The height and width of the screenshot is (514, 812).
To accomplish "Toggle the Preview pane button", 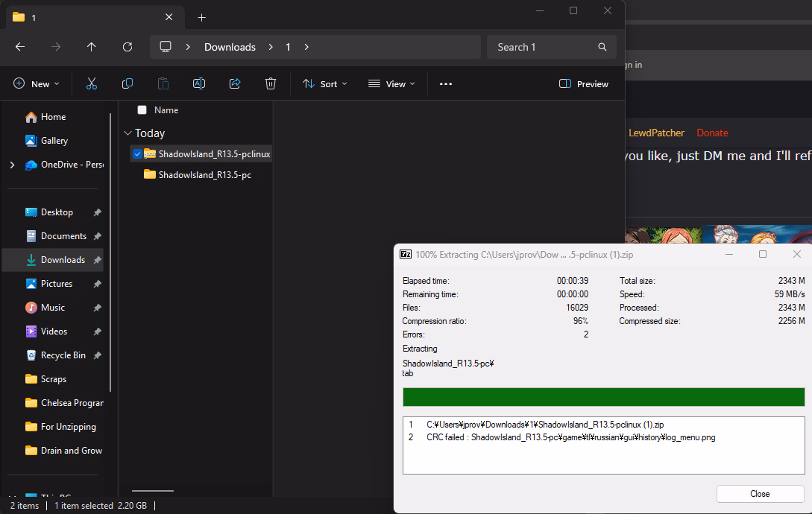I will (584, 84).
